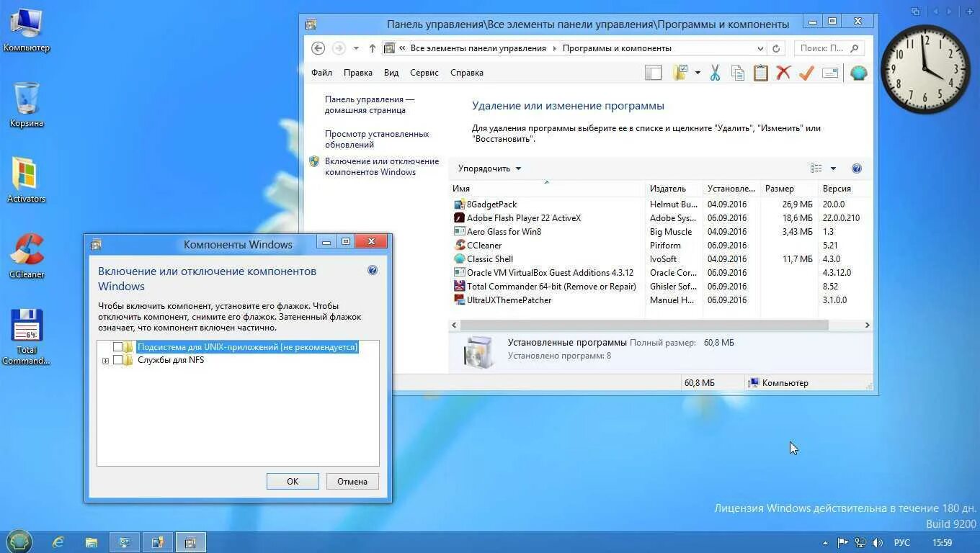Open the Classic Shell Start button

[19, 541]
